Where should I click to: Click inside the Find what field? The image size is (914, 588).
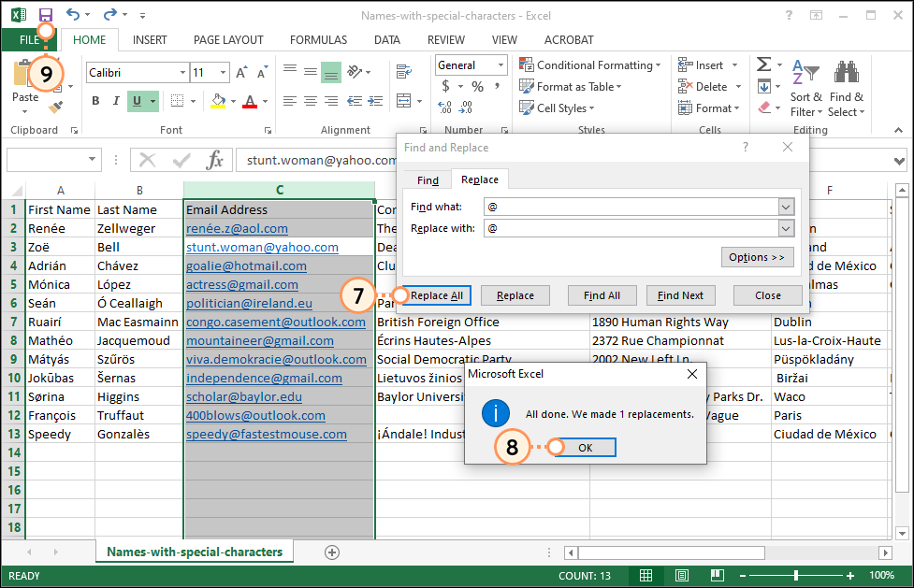(631, 207)
